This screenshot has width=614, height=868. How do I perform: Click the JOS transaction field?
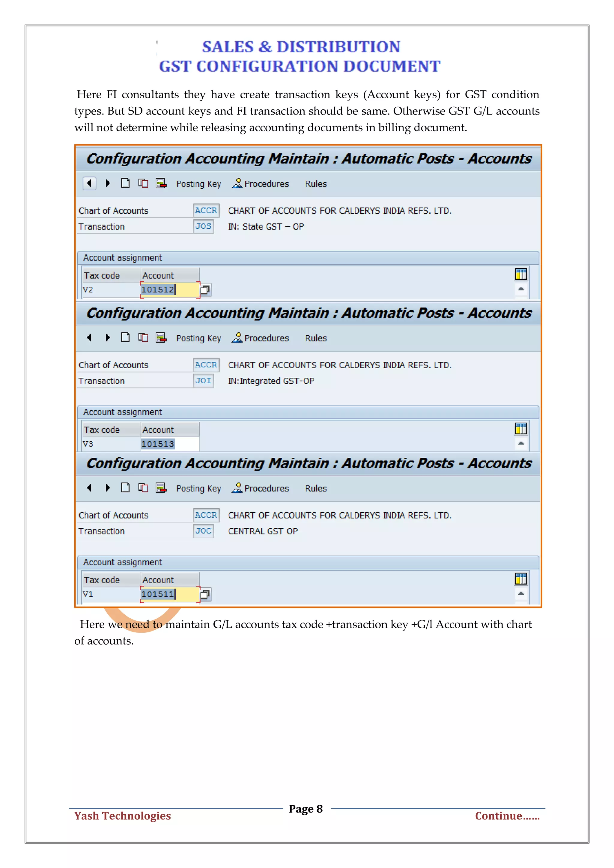click(x=203, y=227)
